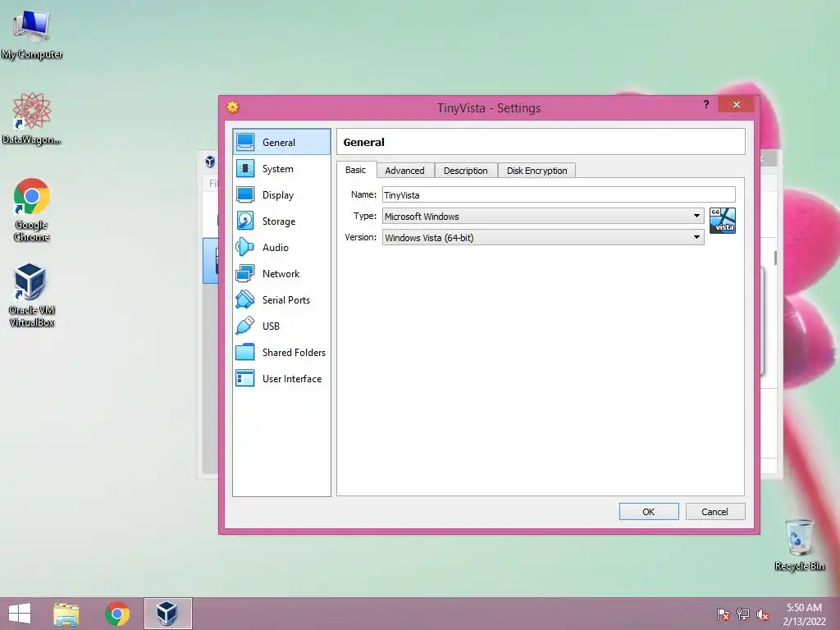Select VirtualBox taskbar button
Viewport: 840px width, 630px height.
click(x=167, y=614)
